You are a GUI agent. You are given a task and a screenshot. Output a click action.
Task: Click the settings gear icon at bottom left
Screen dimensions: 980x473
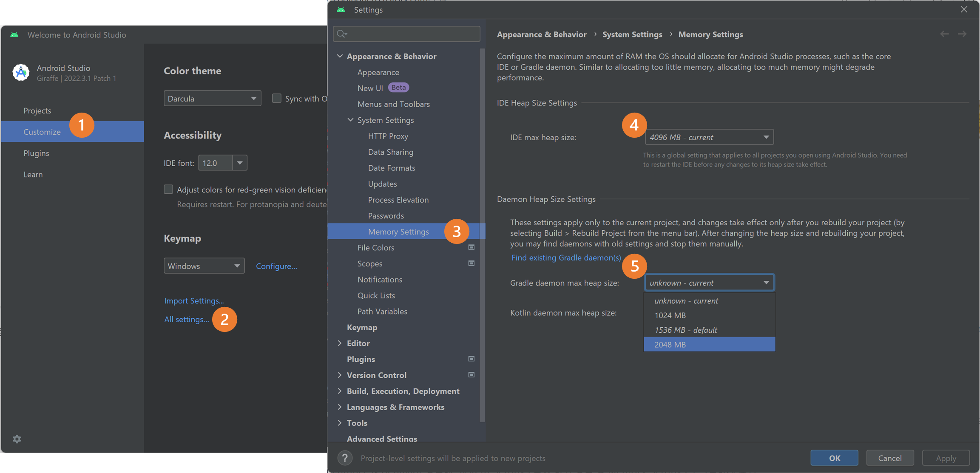(17, 439)
